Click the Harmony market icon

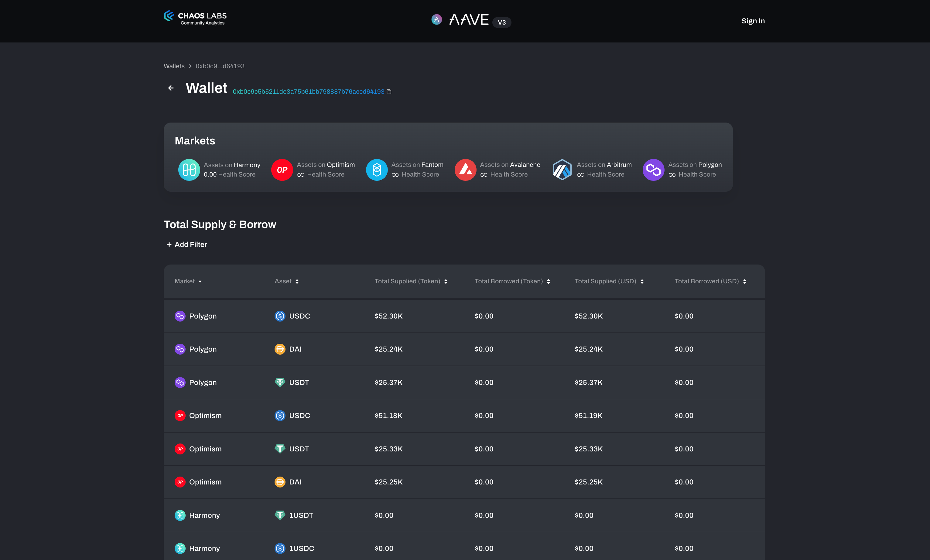click(x=189, y=170)
